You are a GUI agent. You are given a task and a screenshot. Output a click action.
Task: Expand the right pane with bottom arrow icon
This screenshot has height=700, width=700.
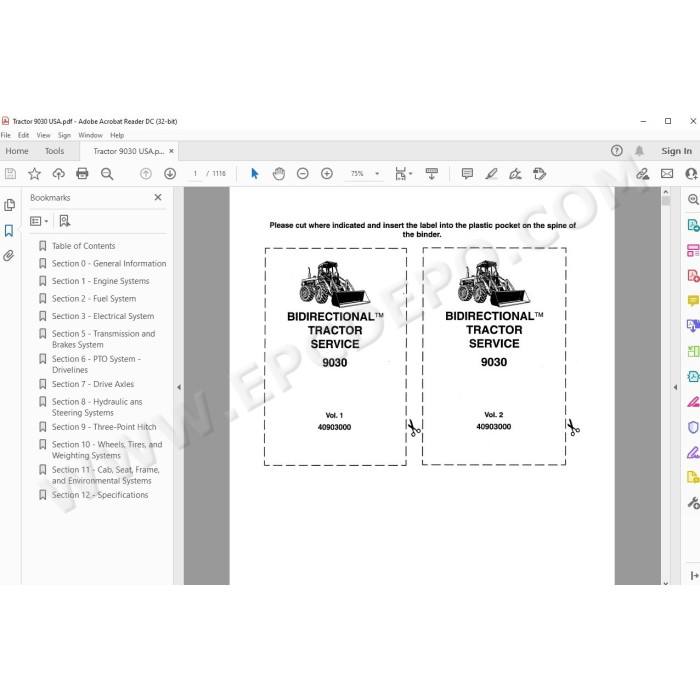pos(694,575)
